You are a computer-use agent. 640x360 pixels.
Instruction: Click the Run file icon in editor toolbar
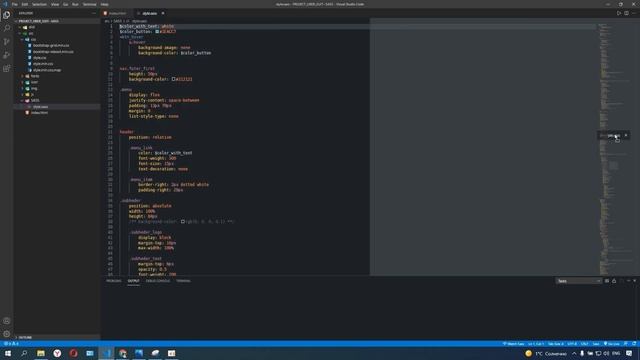pyautogui.click(x=619, y=13)
